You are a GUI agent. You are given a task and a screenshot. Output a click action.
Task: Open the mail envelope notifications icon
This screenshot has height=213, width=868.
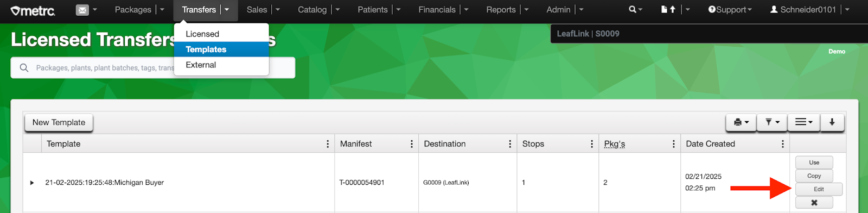82,10
